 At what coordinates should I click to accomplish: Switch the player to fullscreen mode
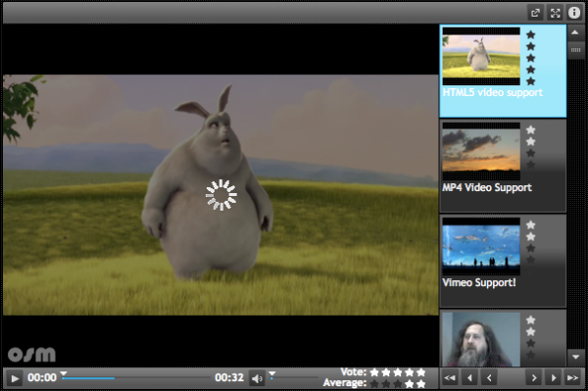click(x=555, y=13)
